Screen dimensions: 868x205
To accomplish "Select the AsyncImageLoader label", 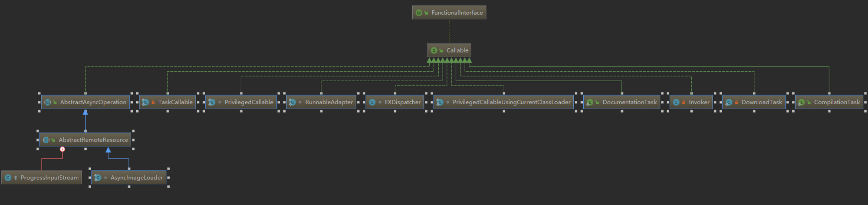I will [137, 177].
